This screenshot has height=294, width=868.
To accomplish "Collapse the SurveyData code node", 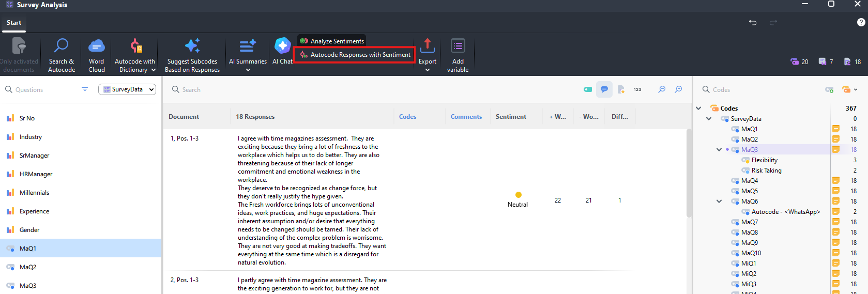I will (x=709, y=118).
